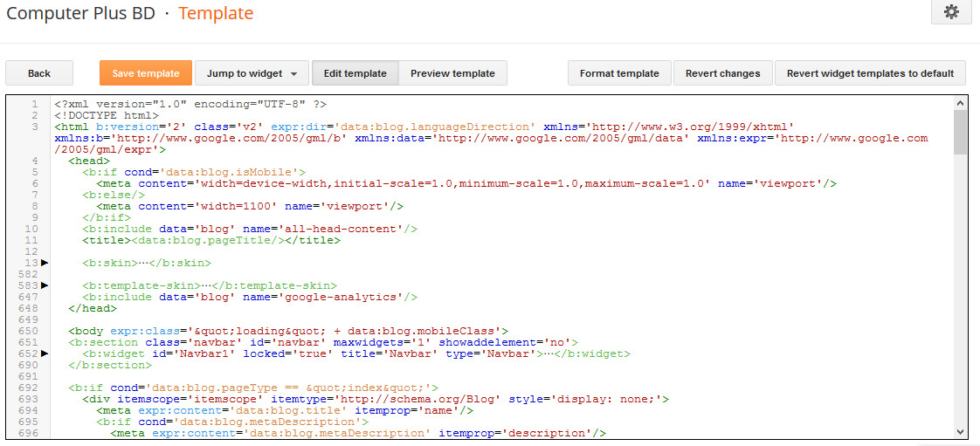Place cursor in the title tag line
This screenshot has width=980, height=446.
(x=210, y=240)
